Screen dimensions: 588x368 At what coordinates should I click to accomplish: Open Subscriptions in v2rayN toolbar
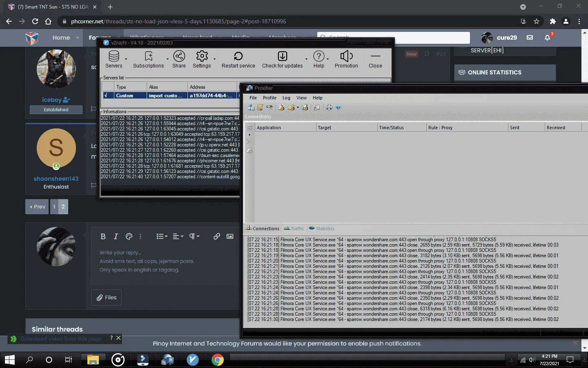pyautogui.click(x=148, y=59)
